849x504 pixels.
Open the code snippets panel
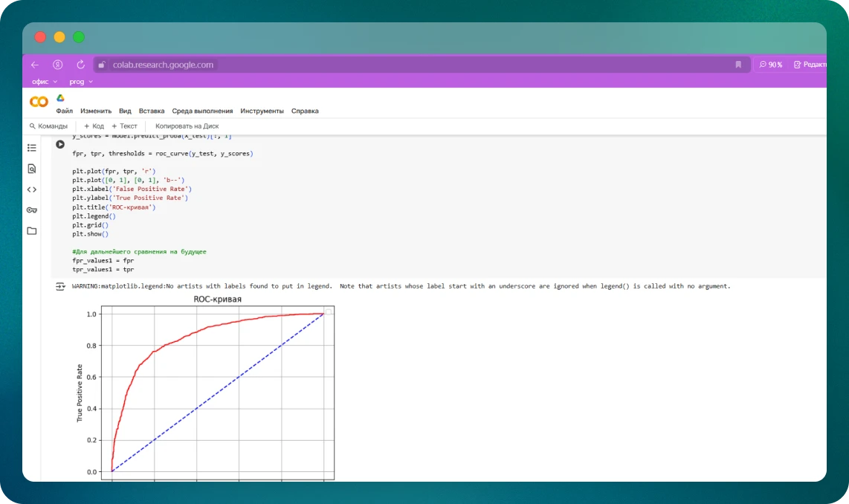(32, 190)
